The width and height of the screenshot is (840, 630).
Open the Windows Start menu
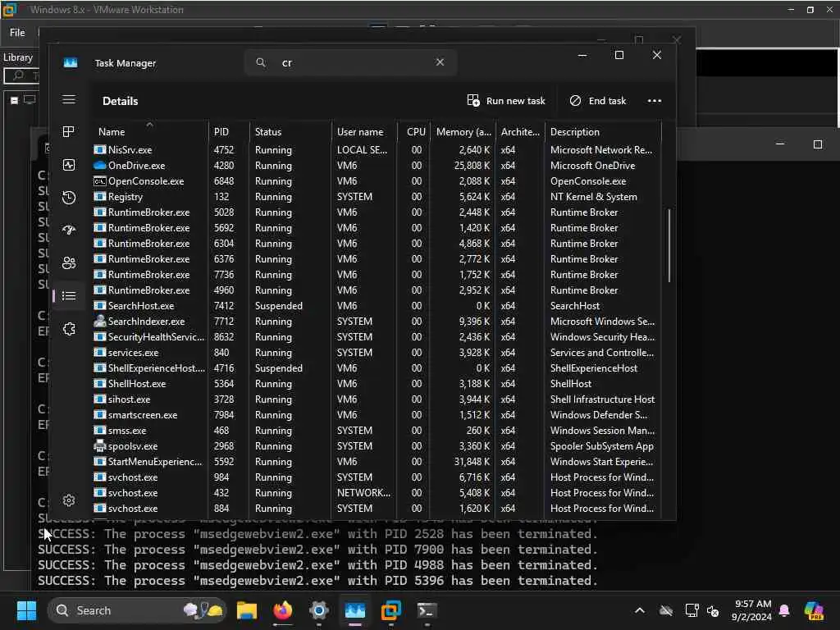(26, 610)
